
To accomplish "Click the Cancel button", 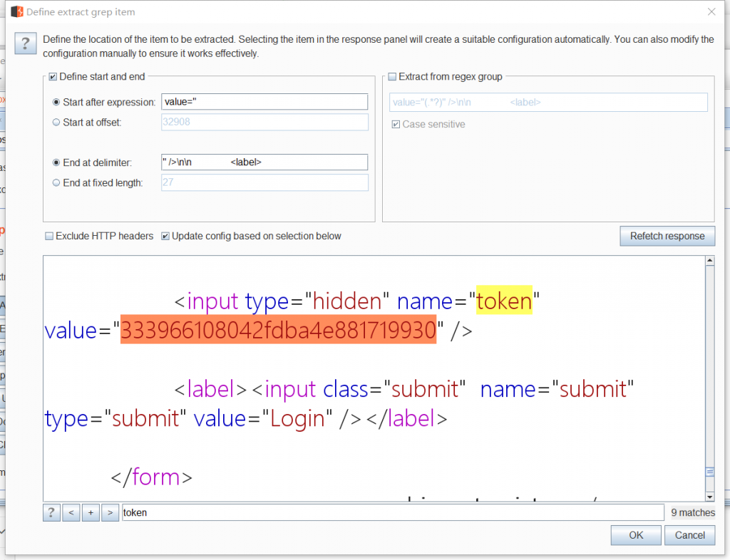I will (689, 535).
